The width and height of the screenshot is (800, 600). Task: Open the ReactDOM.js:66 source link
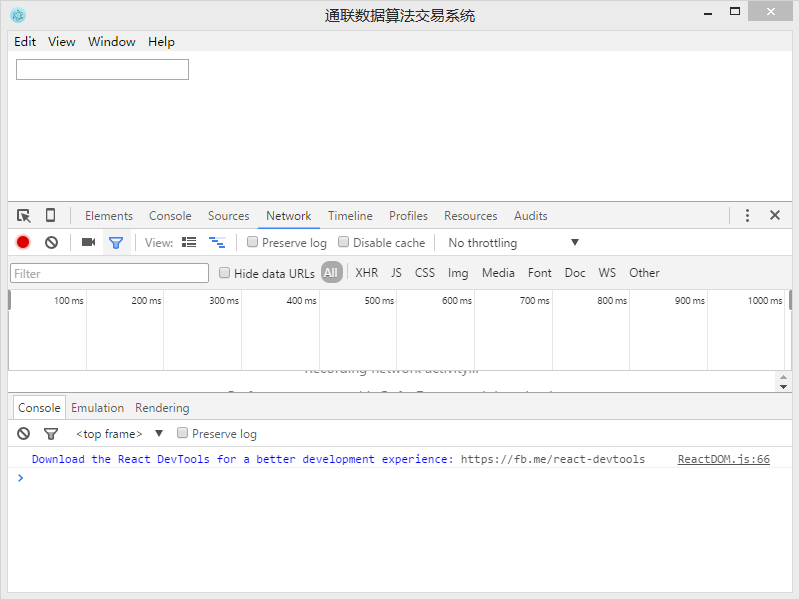click(723, 459)
